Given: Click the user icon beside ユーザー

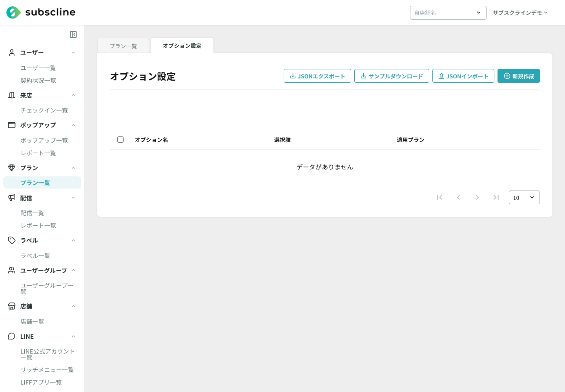Looking at the screenshot, I should tap(12, 53).
